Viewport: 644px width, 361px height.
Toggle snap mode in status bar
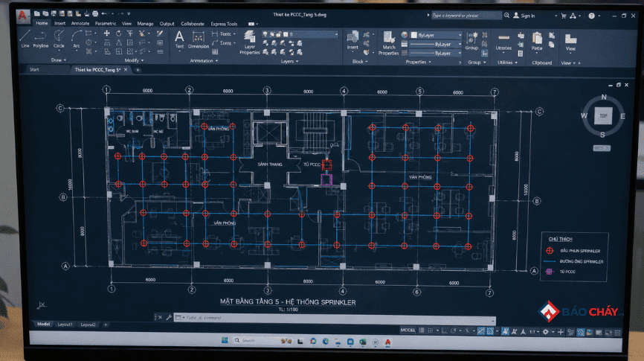[x=430, y=330]
